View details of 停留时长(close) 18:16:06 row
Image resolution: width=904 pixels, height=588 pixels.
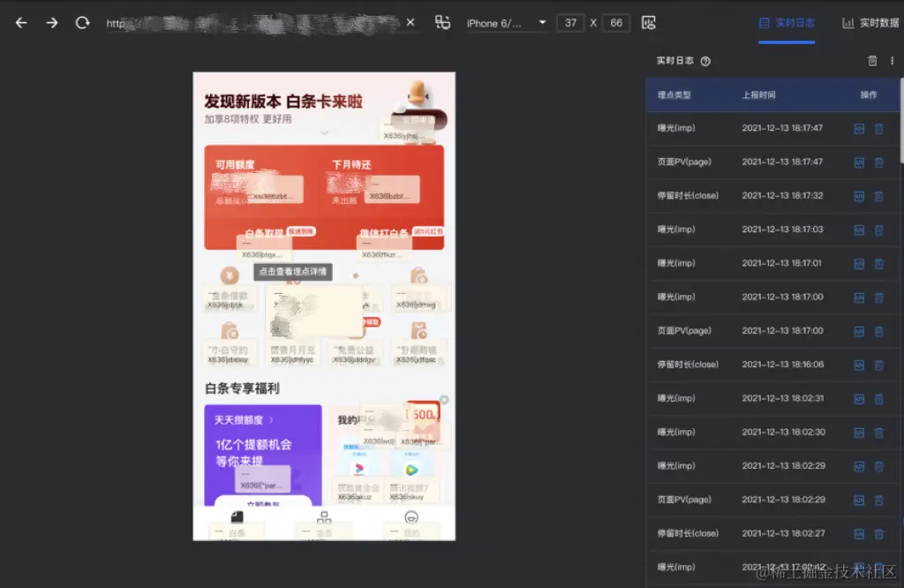859,365
